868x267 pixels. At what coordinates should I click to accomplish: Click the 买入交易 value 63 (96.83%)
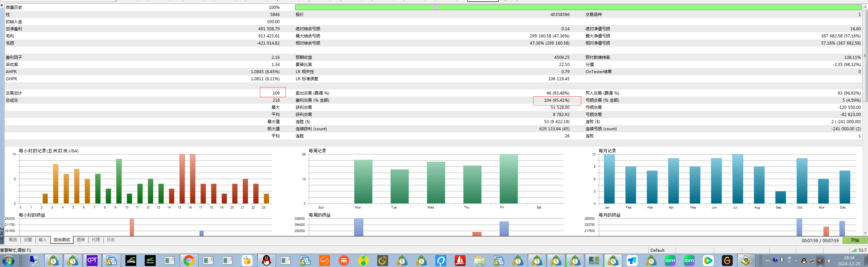[x=849, y=93]
